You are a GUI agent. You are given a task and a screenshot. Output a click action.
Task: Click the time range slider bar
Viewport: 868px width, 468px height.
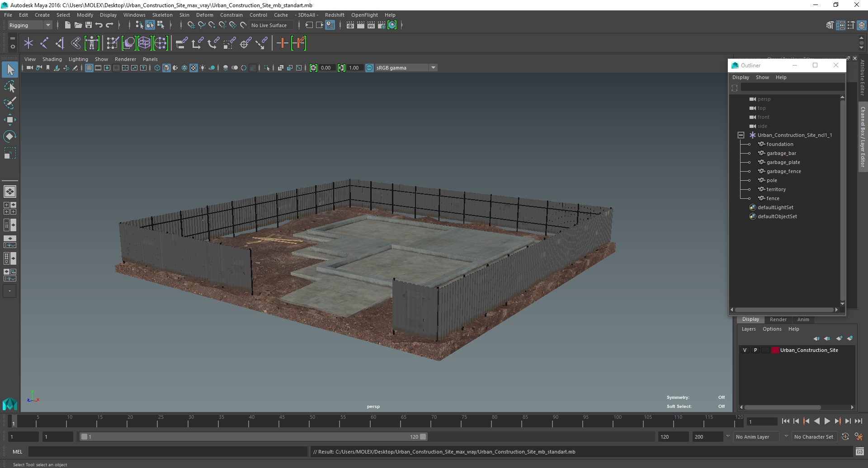point(253,437)
